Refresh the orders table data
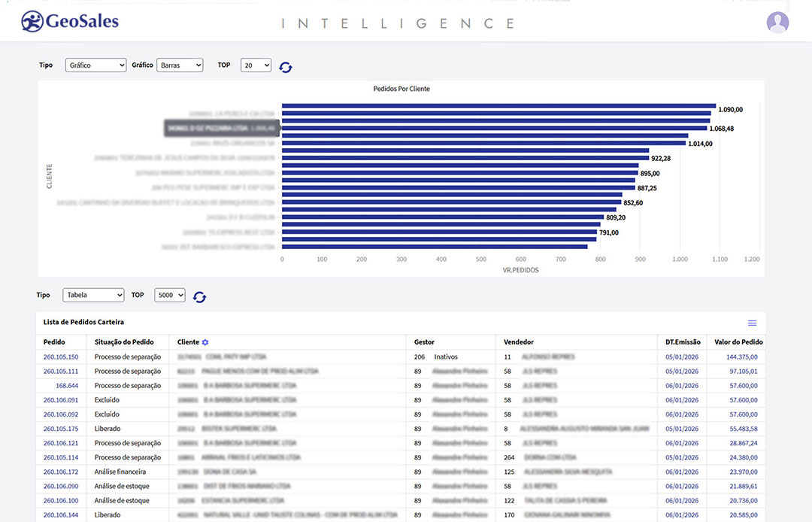Image resolution: width=812 pixels, height=522 pixels. pyautogui.click(x=199, y=297)
